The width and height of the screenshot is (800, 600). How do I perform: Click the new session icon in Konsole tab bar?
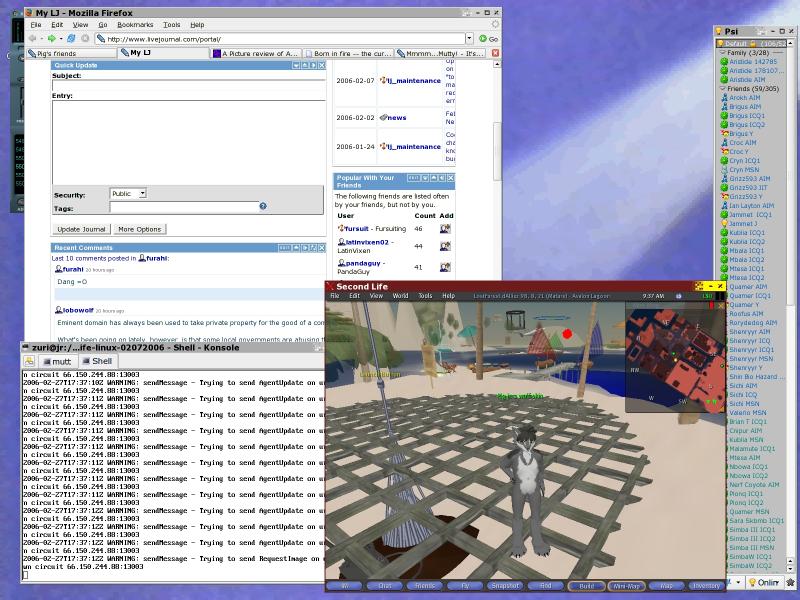pyautogui.click(x=30, y=361)
